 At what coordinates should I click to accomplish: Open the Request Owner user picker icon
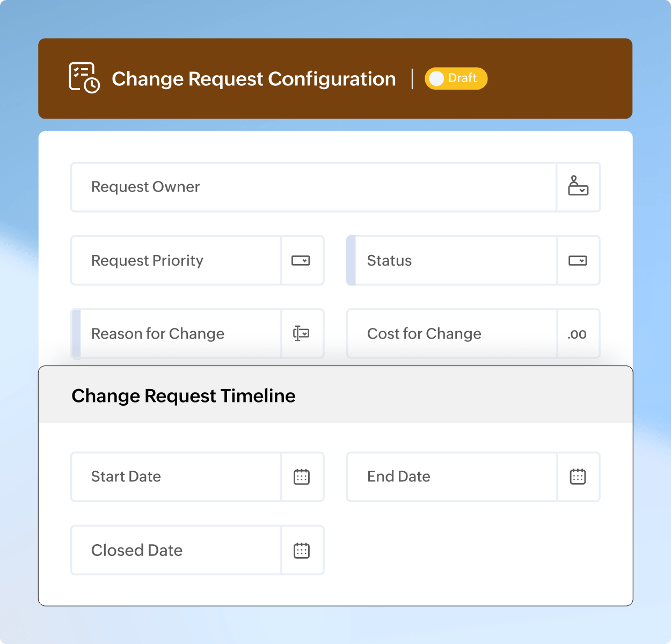579,187
